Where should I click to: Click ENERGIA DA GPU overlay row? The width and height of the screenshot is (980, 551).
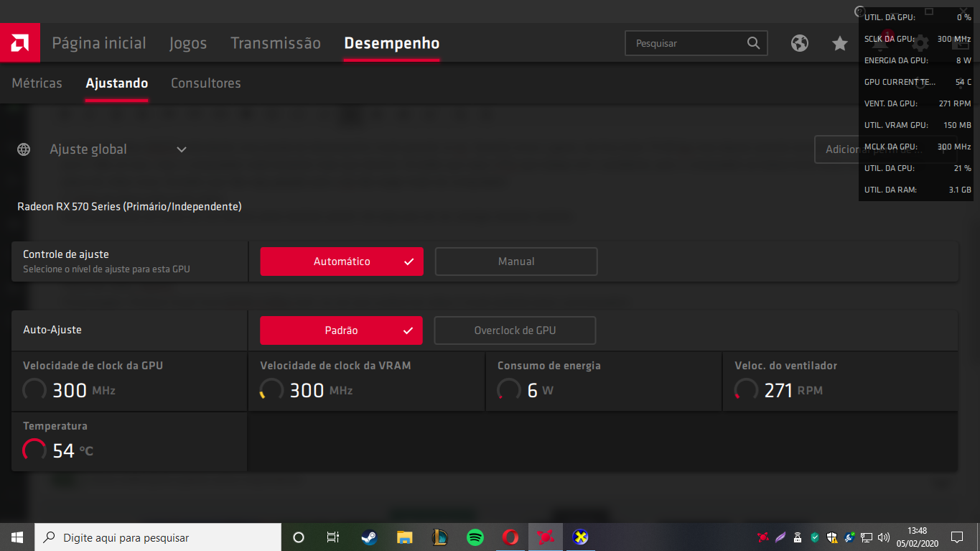[918, 60]
